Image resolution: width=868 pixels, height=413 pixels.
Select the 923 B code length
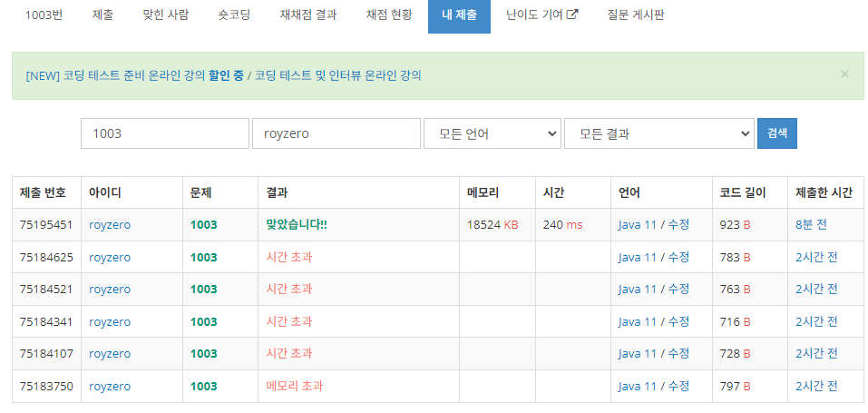tap(736, 225)
